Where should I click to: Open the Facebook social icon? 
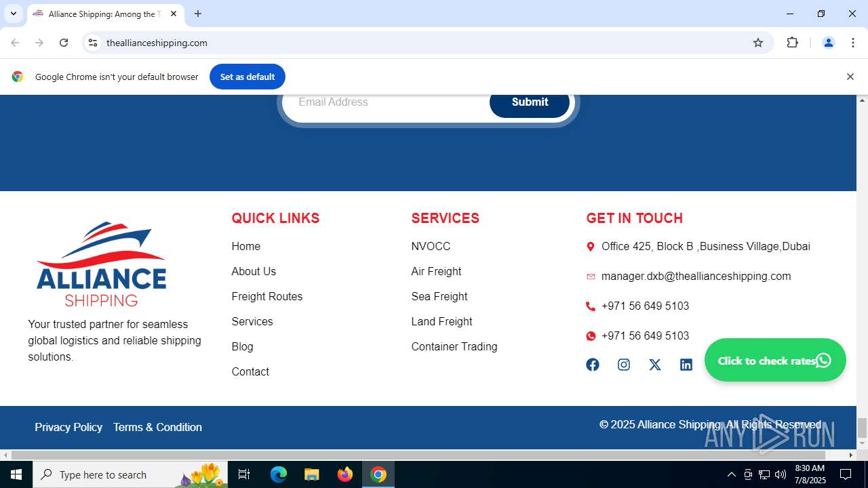pyautogui.click(x=593, y=365)
